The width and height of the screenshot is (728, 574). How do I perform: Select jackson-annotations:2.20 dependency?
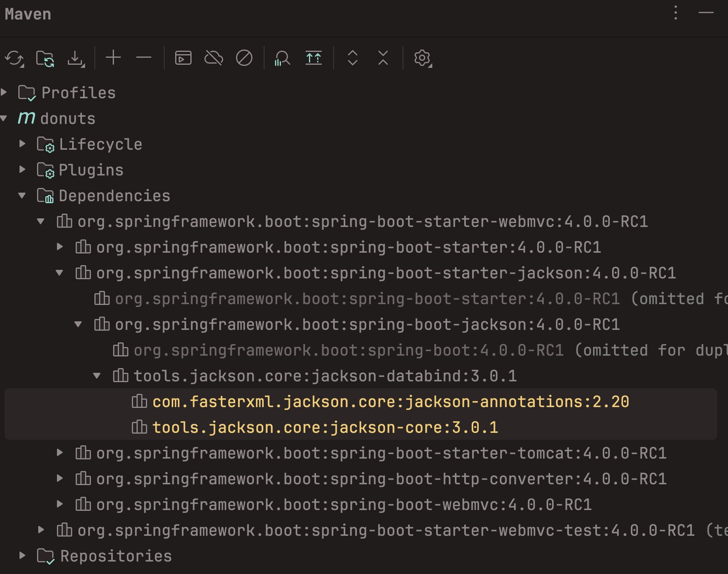[390, 402]
